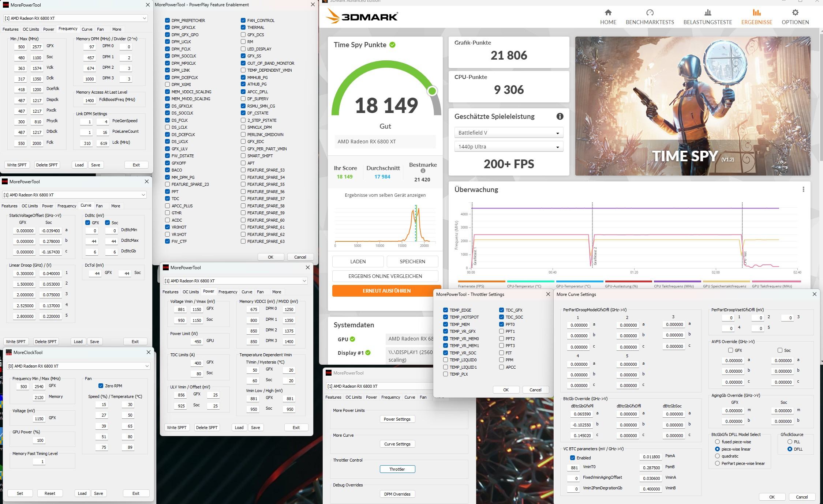The image size is (823, 504).
Task: Click Set in MoreClockTool
Action: point(20,493)
